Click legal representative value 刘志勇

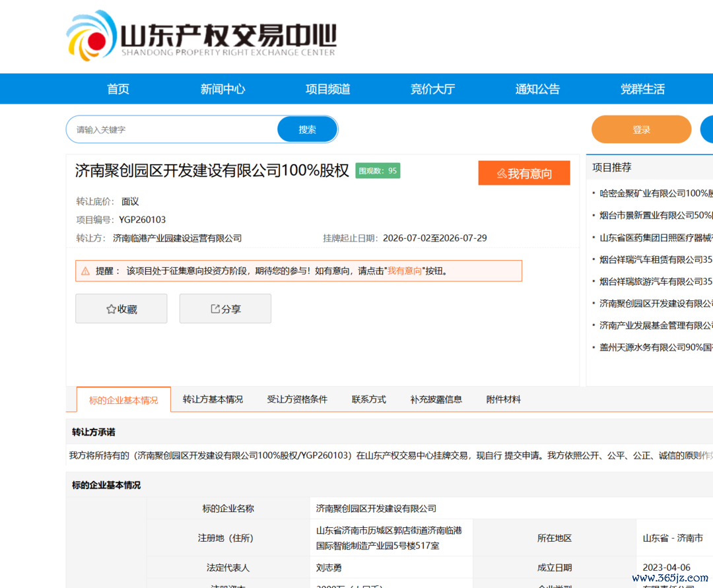(x=329, y=568)
